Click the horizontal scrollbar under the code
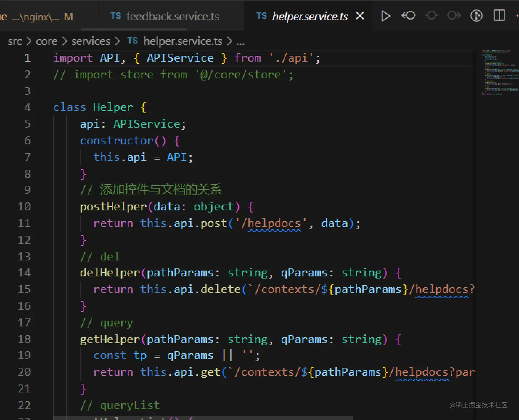This screenshot has height=420, width=519. pos(203,417)
